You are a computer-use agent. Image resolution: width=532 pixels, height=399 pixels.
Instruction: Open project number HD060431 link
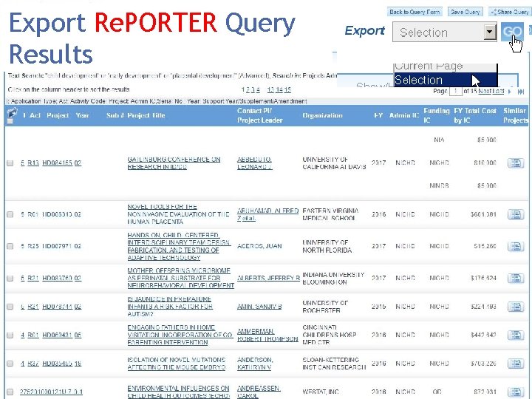tap(58, 335)
